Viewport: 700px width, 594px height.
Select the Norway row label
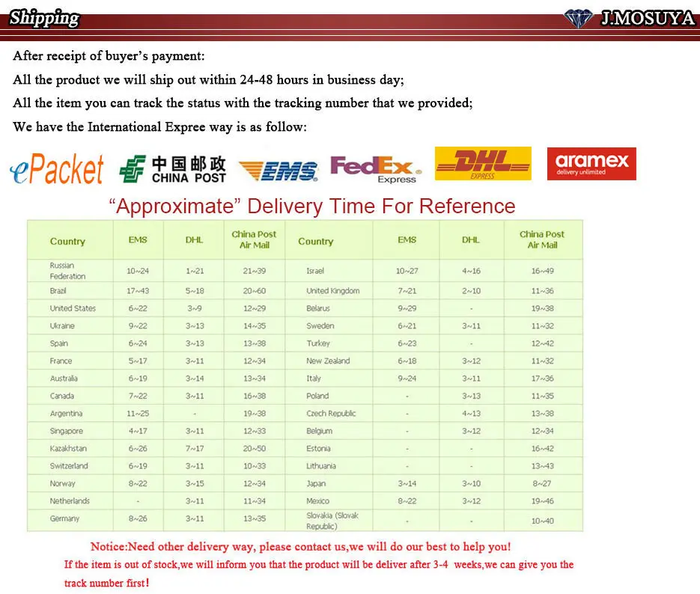pos(62,483)
